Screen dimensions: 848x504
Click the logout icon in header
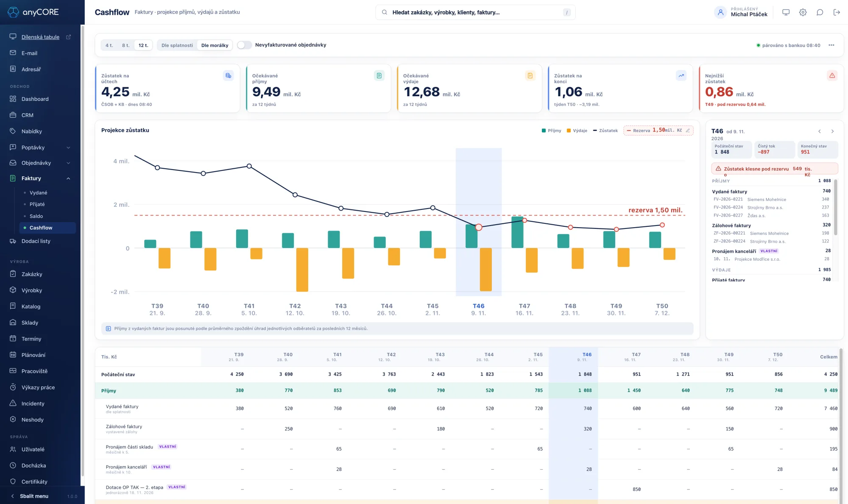pos(837,12)
